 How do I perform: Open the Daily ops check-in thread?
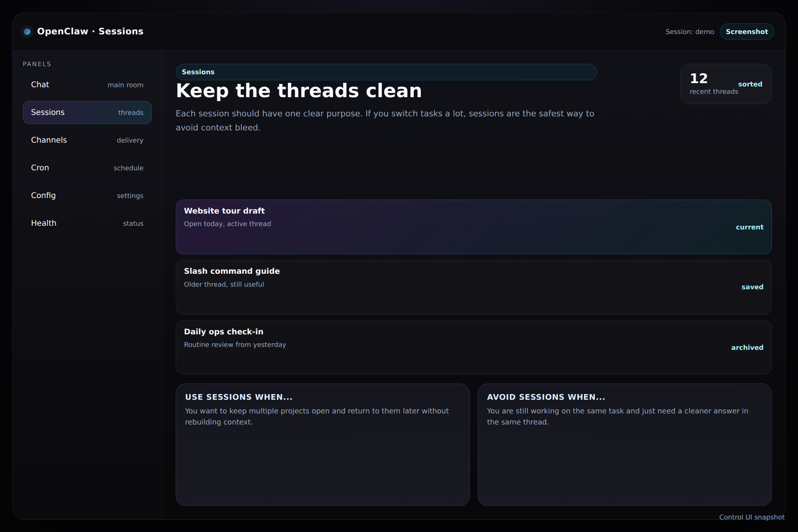click(x=474, y=347)
